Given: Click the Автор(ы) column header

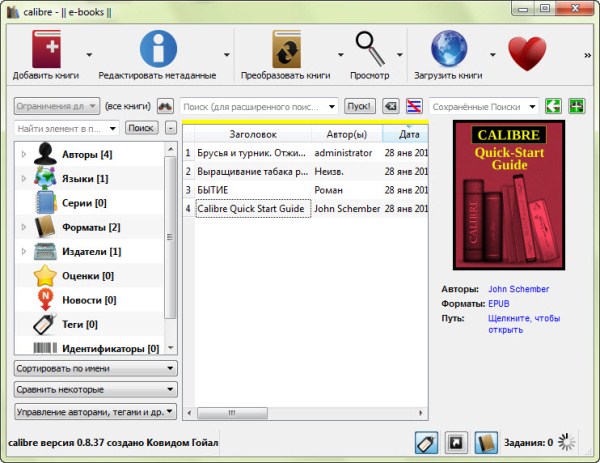Looking at the screenshot, I should point(346,134).
